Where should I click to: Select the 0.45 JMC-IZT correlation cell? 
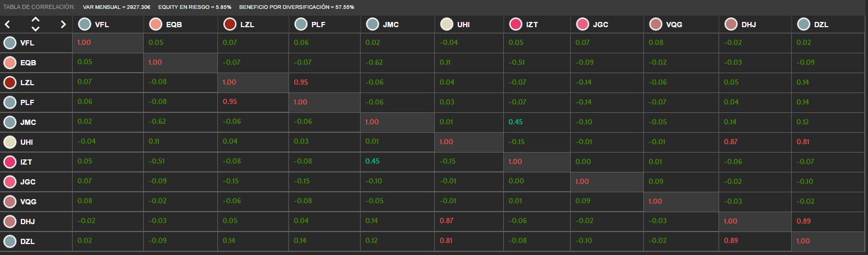537,122
